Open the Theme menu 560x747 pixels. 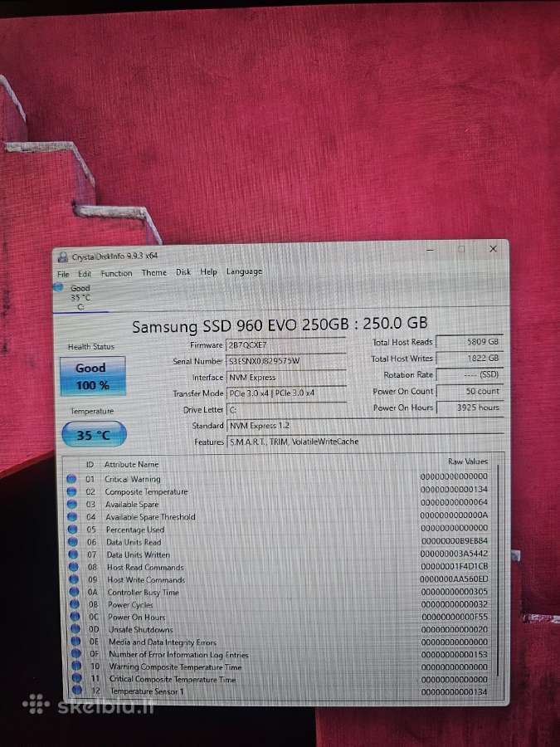tap(153, 272)
